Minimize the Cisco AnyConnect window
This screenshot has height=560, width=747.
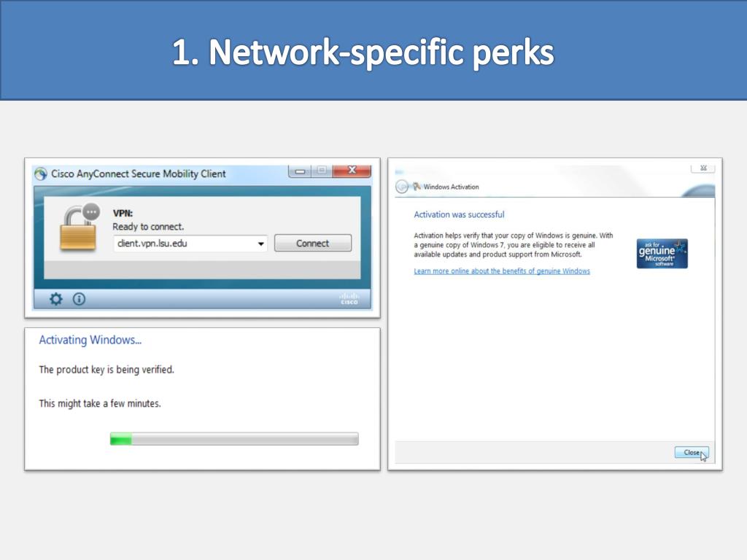[300, 171]
